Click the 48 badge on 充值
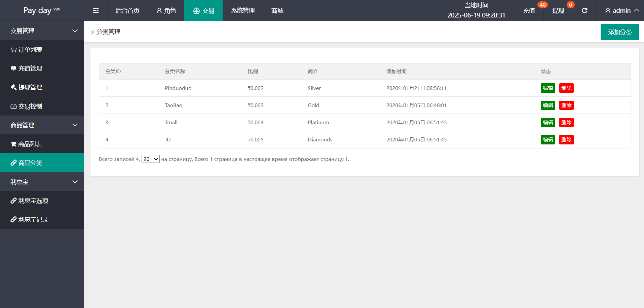The image size is (644, 308). 542,5
